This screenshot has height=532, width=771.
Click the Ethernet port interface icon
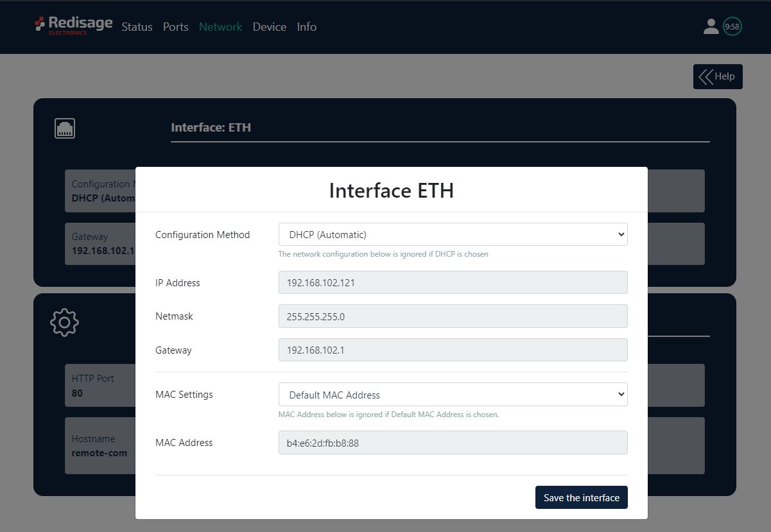[65, 128]
